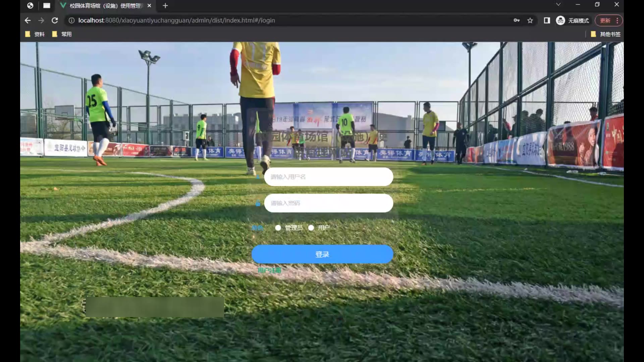Click the site info icon in address bar
The height and width of the screenshot is (362, 644).
[x=71, y=20]
